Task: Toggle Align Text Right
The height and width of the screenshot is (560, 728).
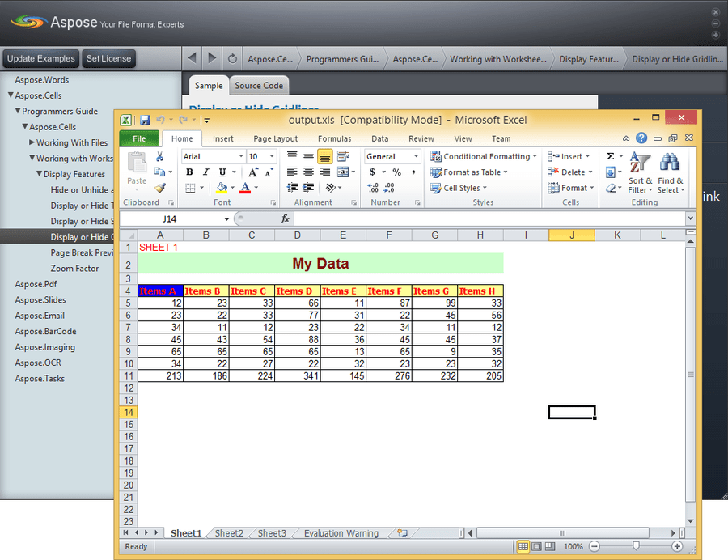Action: coord(325,172)
